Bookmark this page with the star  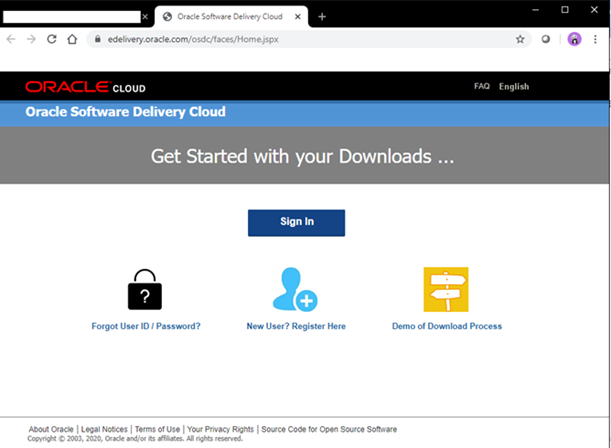pos(520,39)
